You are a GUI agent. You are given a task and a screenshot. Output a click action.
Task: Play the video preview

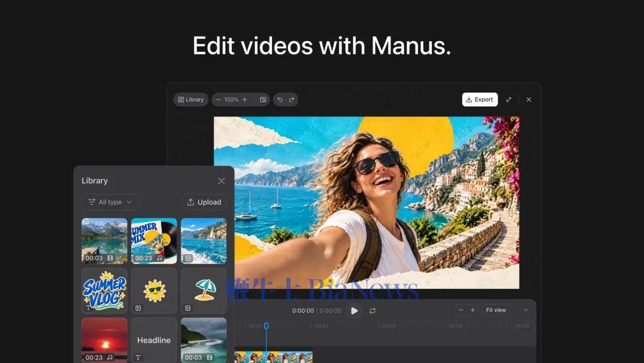[x=354, y=311]
